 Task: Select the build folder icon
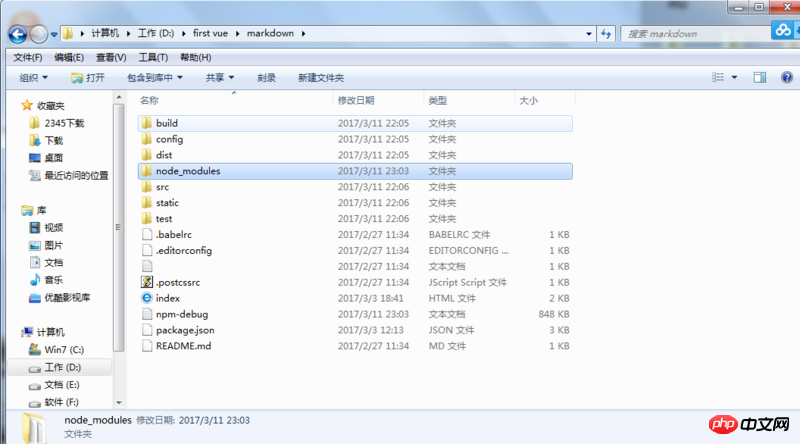146,123
